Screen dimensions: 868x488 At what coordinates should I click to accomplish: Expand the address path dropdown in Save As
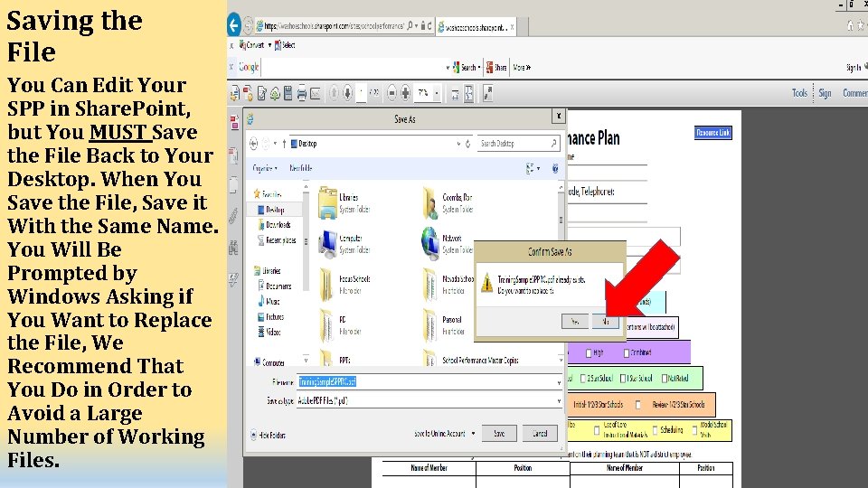click(458, 144)
